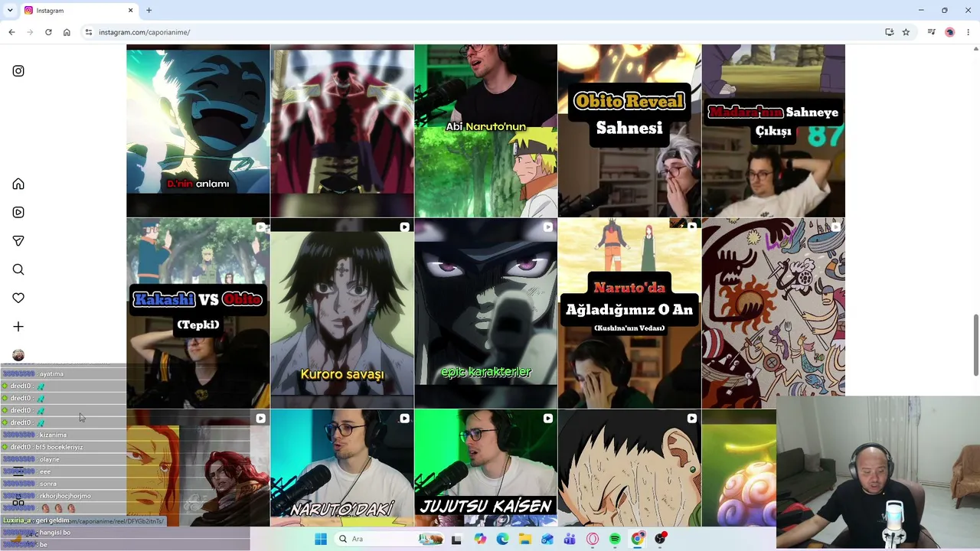Click chat message 'bf5 bocekleriyiz'
This screenshot has width=980, height=551.
[59, 447]
